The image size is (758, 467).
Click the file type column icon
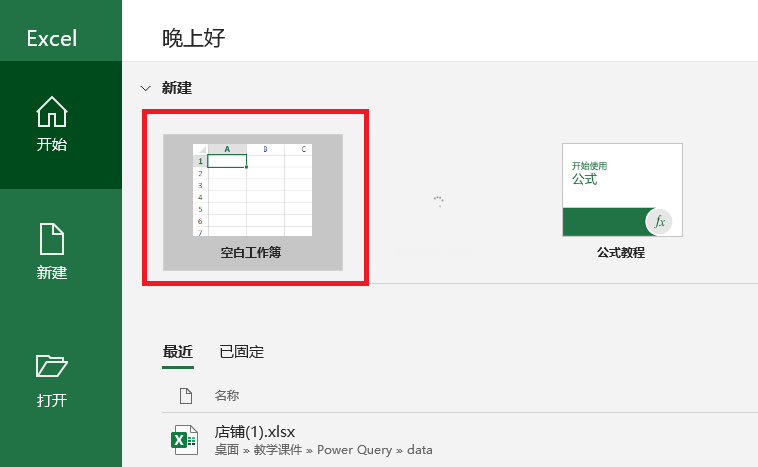click(186, 396)
